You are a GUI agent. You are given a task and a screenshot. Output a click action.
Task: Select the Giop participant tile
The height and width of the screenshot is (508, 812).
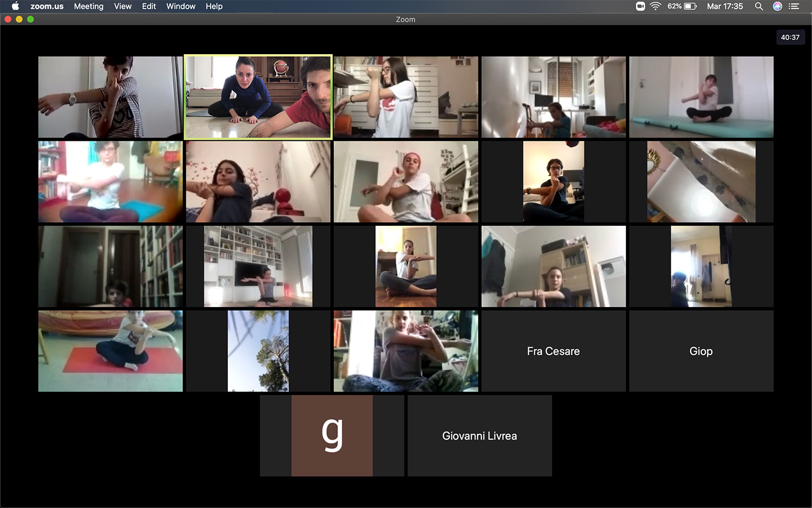click(x=701, y=351)
